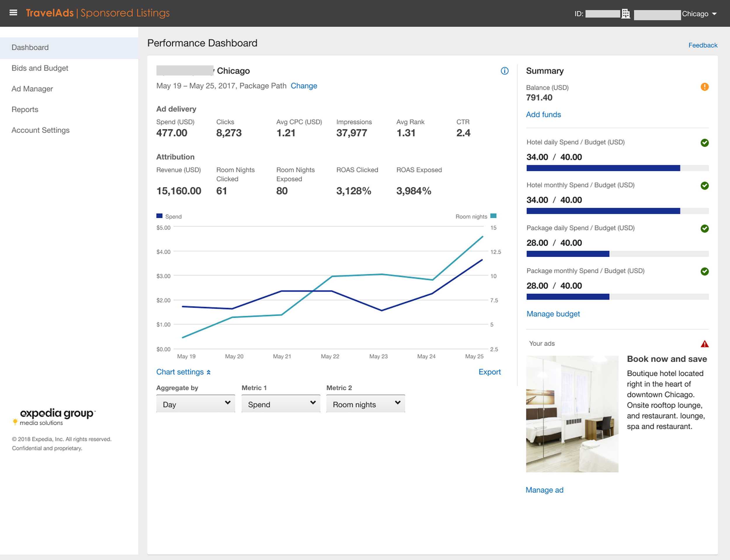
Task: Click the orange balance warning icon
Action: 704,87
